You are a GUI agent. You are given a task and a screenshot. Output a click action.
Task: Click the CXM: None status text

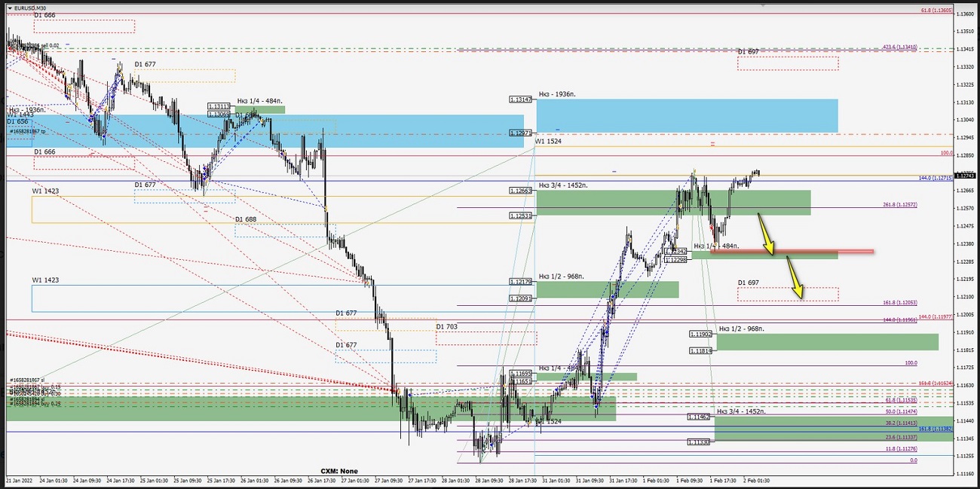coord(339,471)
